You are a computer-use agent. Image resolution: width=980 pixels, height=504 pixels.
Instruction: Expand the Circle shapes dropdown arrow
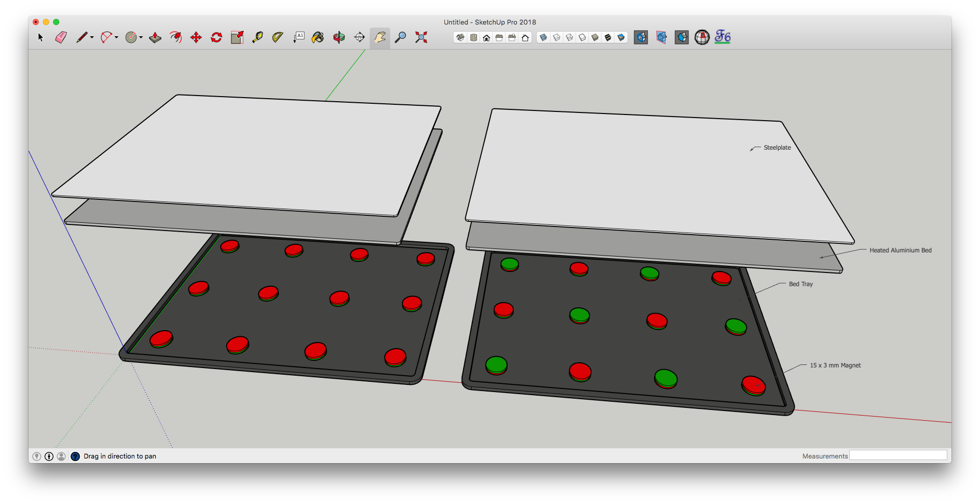141,37
